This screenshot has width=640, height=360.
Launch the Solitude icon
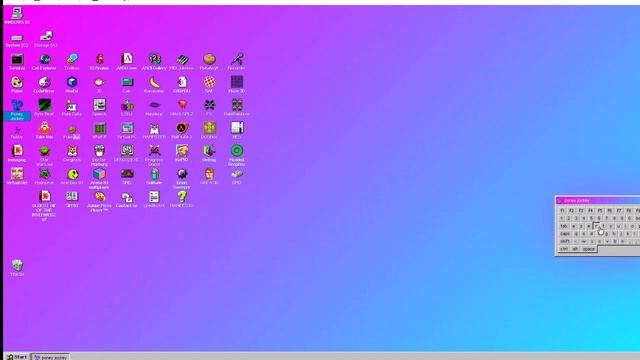154,176
